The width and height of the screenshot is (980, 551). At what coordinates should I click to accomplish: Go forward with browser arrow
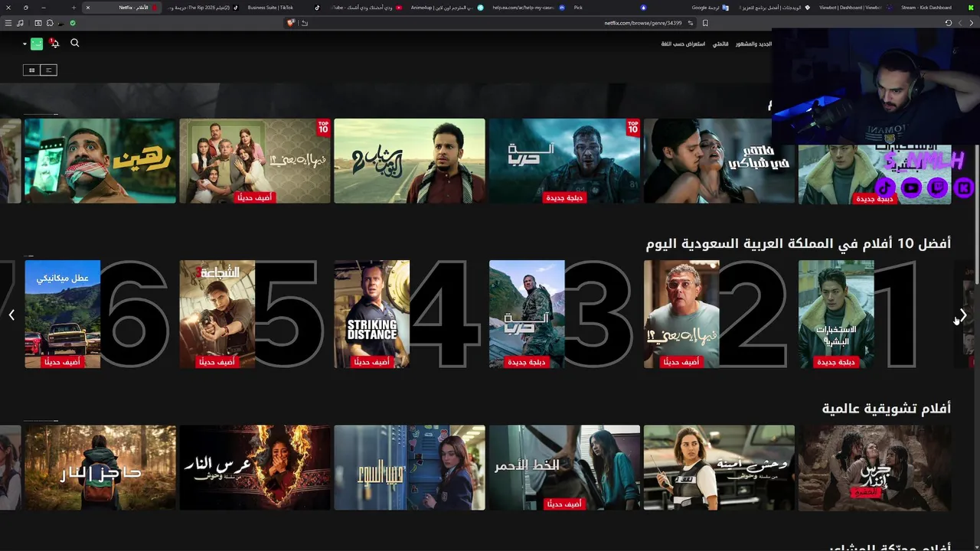(960, 23)
